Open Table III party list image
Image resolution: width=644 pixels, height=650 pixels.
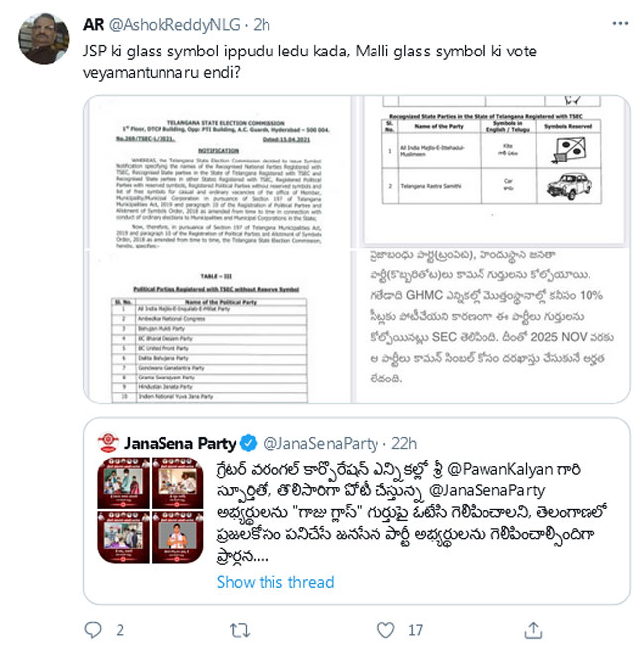click(217, 327)
